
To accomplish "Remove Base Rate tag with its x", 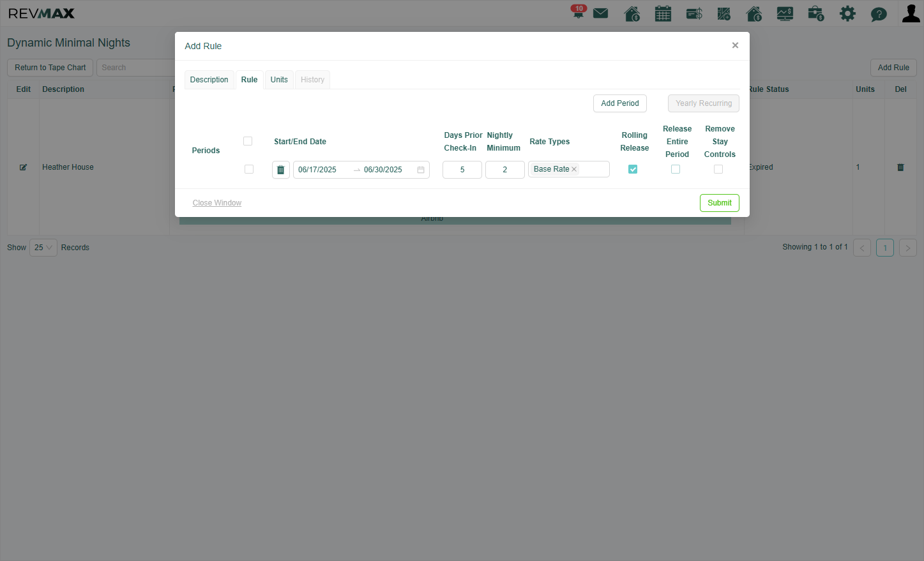I will tap(574, 169).
